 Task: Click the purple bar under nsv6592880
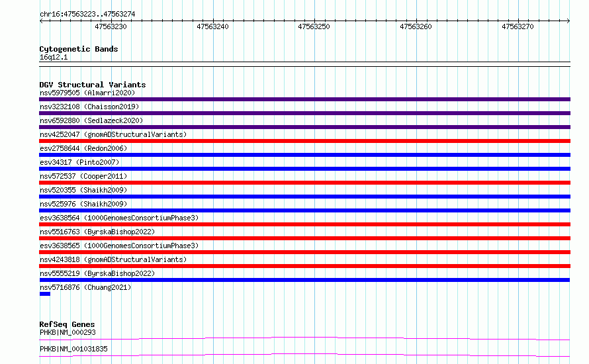point(304,127)
